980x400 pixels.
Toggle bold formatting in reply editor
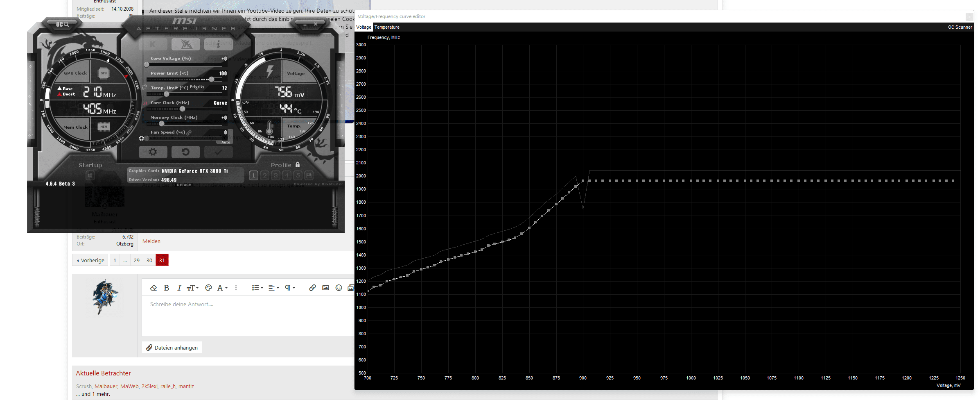point(167,288)
